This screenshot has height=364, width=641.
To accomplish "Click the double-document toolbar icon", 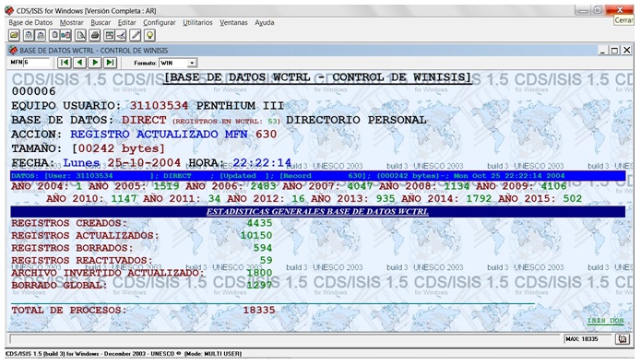I will pyautogui.click(x=65, y=36).
